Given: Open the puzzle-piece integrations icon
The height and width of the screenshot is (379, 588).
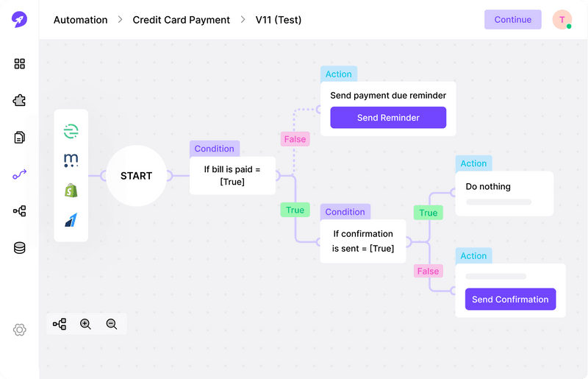Looking at the screenshot, I should (x=20, y=101).
